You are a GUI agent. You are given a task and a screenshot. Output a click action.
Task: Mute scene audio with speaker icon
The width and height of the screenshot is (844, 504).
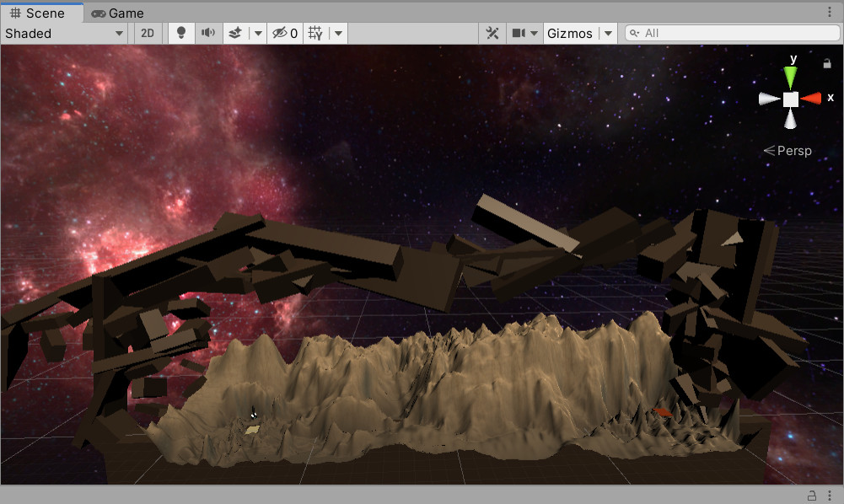207,34
